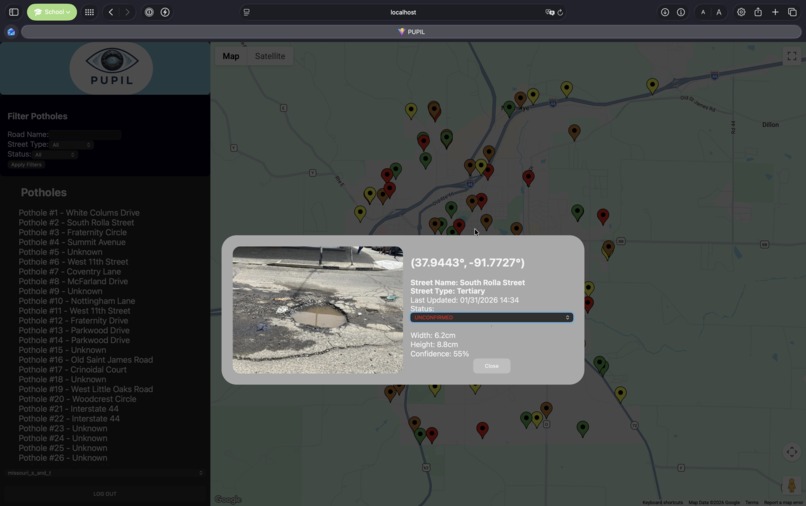806x506 pixels.
Task: Click the Road Name input field
Action: (85, 135)
